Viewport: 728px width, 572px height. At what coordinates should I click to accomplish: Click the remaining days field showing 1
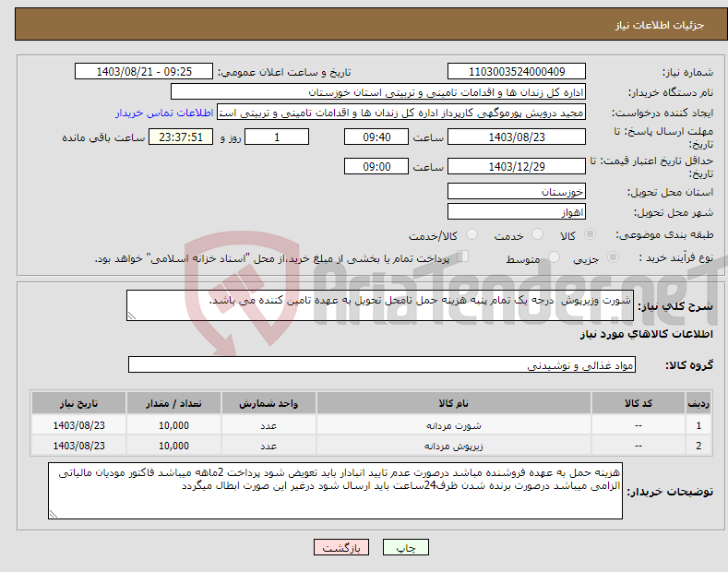click(x=277, y=137)
